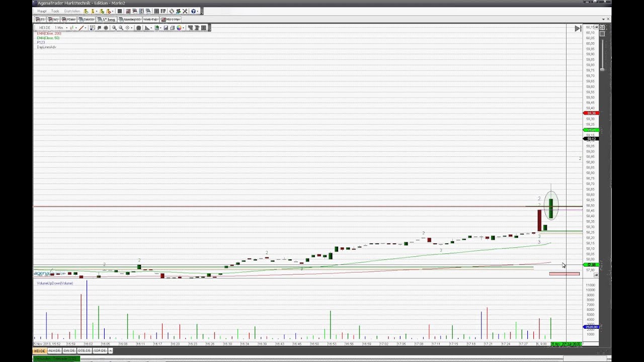Select the 5* long workspace tab
The height and width of the screenshot is (362, 644).
click(107, 19)
